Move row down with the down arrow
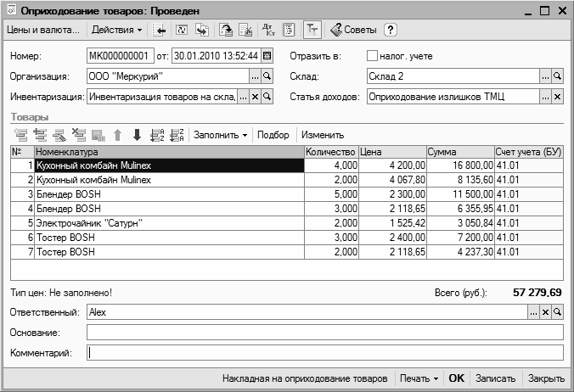574x392 pixels. [137, 135]
